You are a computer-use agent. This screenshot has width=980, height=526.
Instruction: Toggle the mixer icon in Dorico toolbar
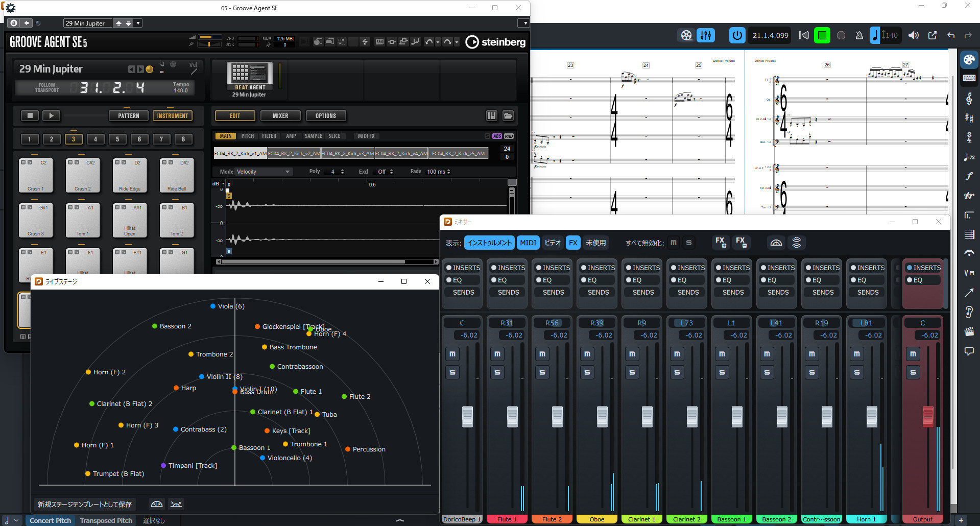pos(706,35)
